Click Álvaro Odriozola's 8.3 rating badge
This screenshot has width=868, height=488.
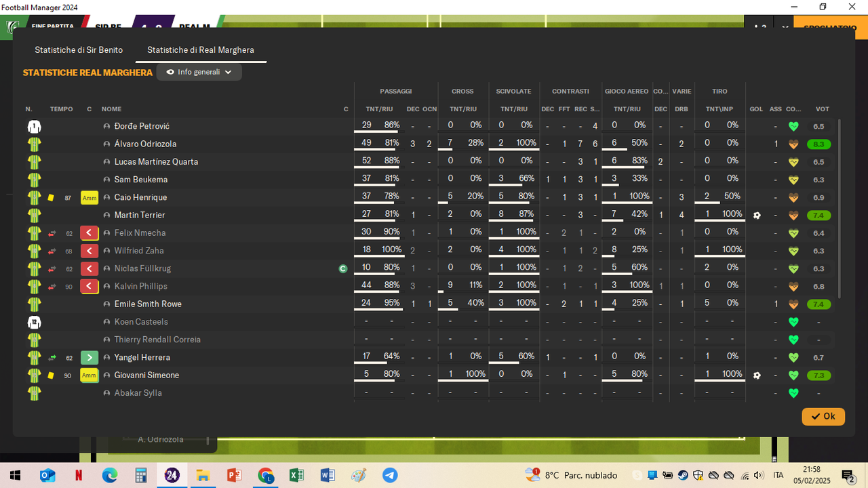pyautogui.click(x=818, y=144)
